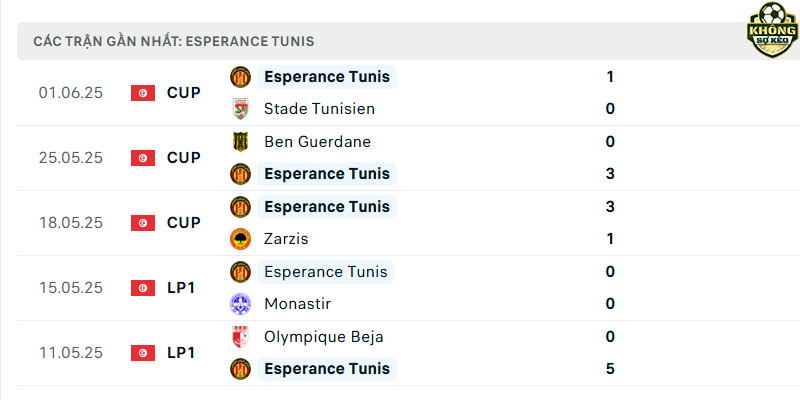Click the Stade Tunisien club logo
Image resolution: width=800 pixels, height=400 pixels.
click(x=240, y=109)
